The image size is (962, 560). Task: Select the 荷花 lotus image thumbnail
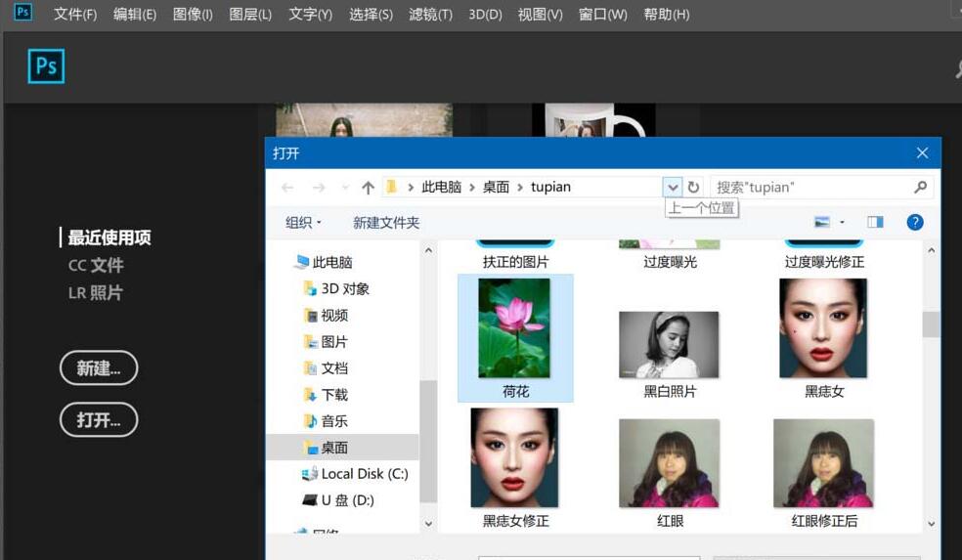click(514, 328)
